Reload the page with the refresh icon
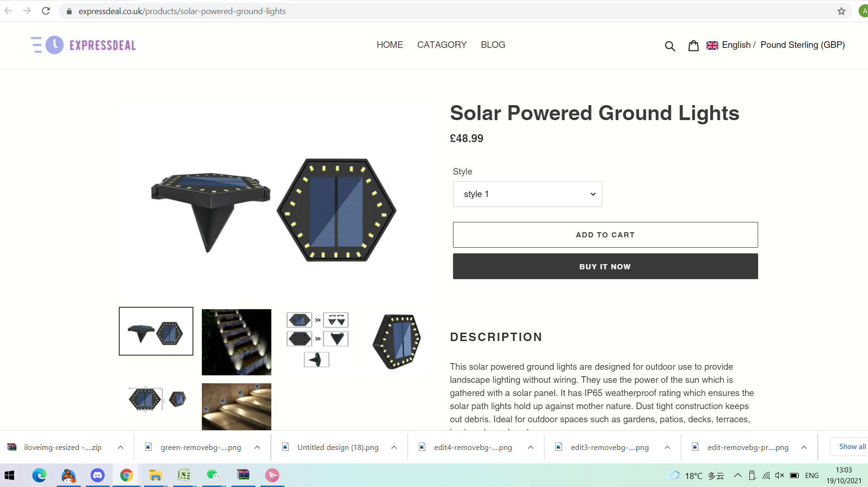The width and height of the screenshot is (868, 487). 46,11
